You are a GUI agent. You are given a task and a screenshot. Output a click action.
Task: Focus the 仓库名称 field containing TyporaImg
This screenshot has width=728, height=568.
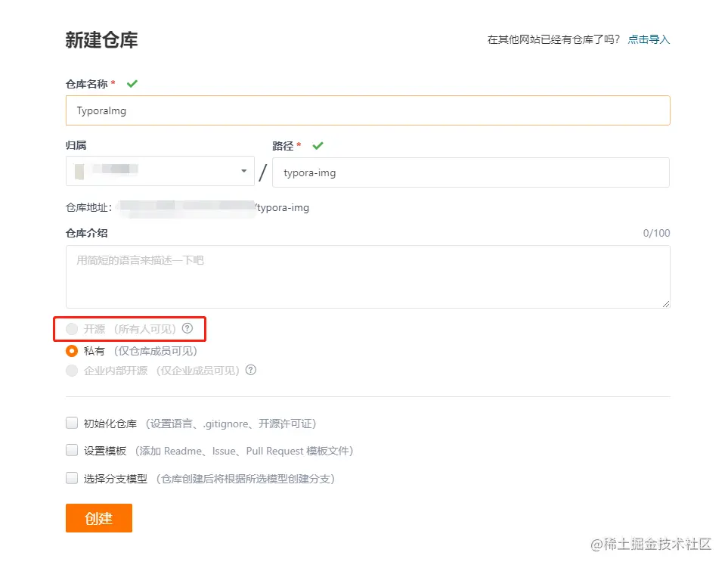pos(367,110)
